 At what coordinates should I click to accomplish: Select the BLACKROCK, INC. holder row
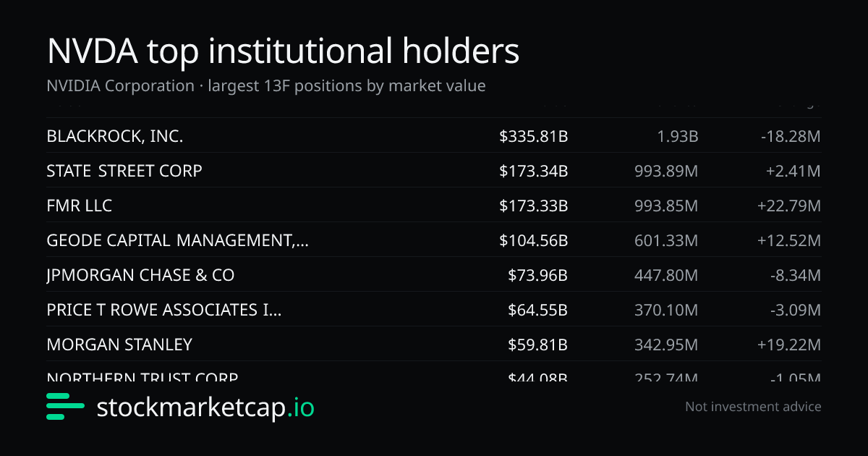pos(434,135)
